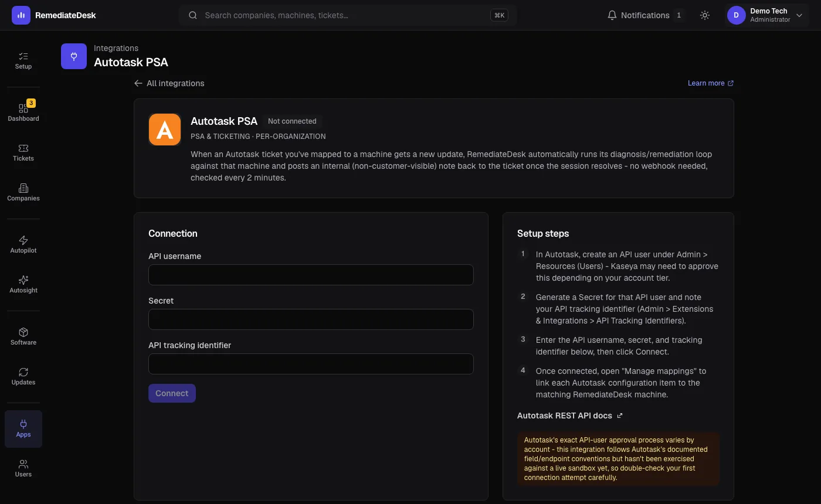Click the search companies, machines, tickets field
Viewport: 821px width, 504px height.
point(347,15)
